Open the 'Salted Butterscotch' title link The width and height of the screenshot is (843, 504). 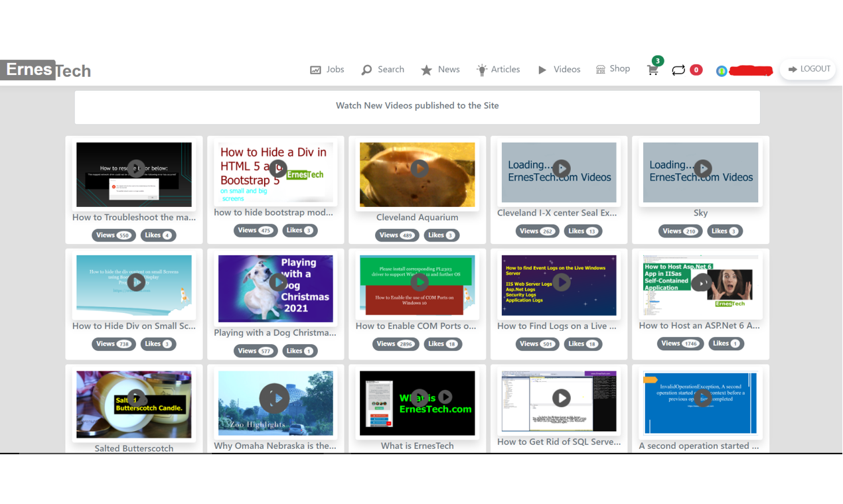pos(134,448)
